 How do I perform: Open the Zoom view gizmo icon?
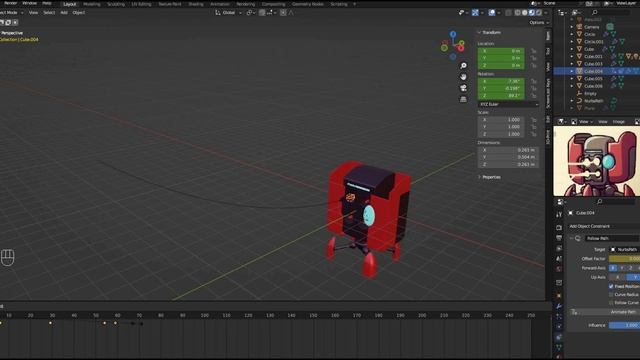[x=463, y=66]
